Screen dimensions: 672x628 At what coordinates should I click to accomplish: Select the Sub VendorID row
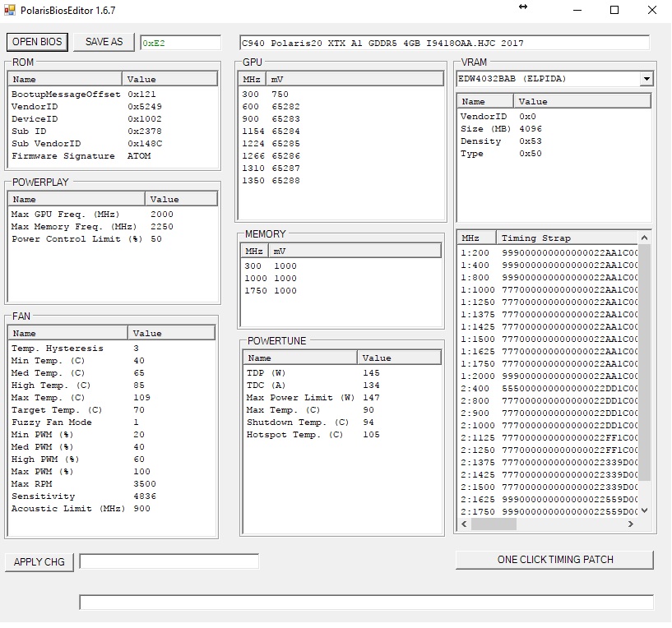click(113, 144)
